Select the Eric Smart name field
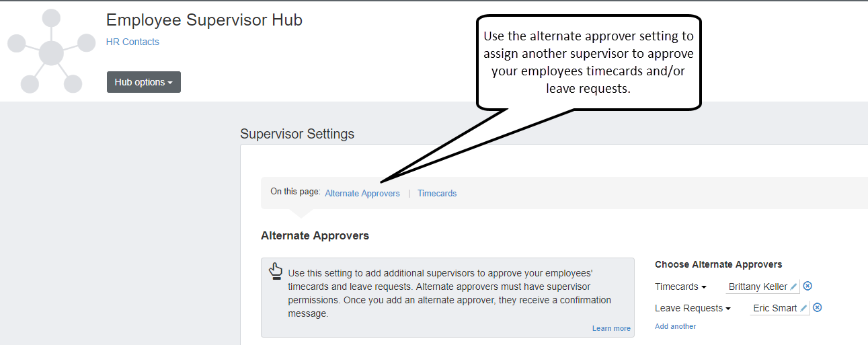This screenshot has width=868, height=345. tap(774, 308)
